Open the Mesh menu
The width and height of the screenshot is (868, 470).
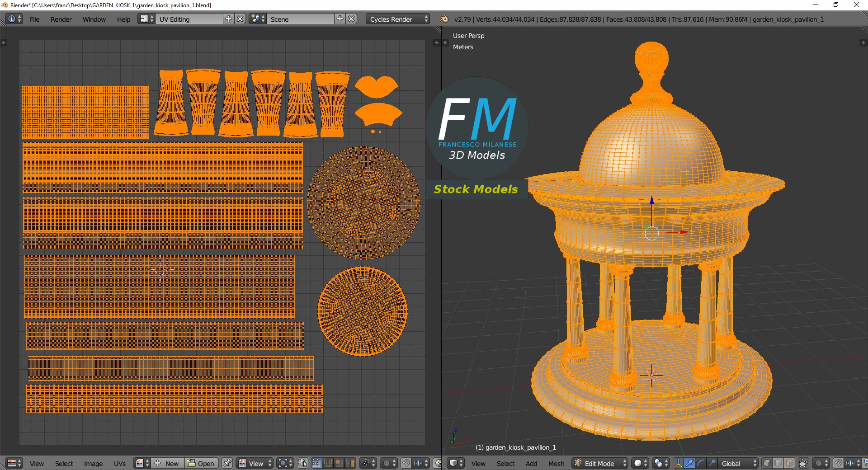(556, 464)
